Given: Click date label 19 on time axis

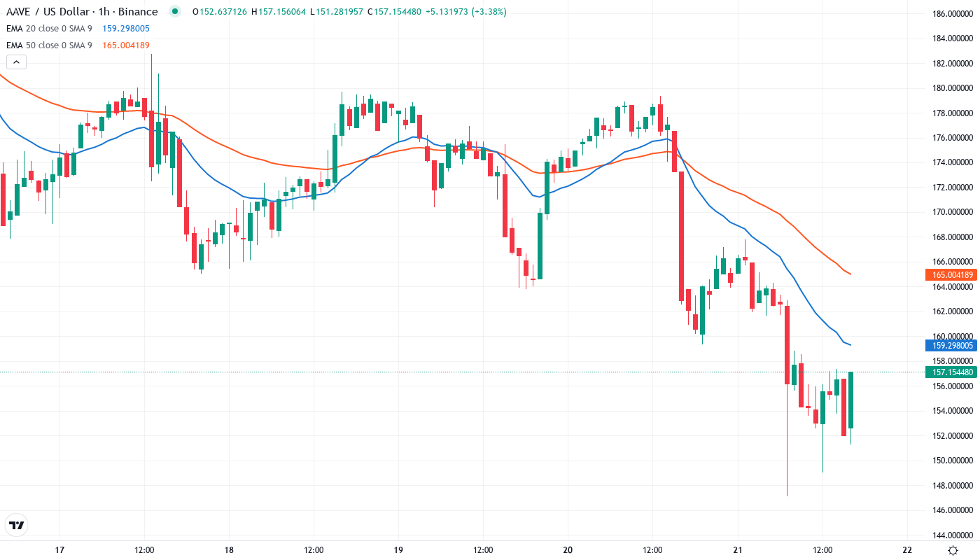Looking at the screenshot, I should pyautogui.click(x=398, y=550).
